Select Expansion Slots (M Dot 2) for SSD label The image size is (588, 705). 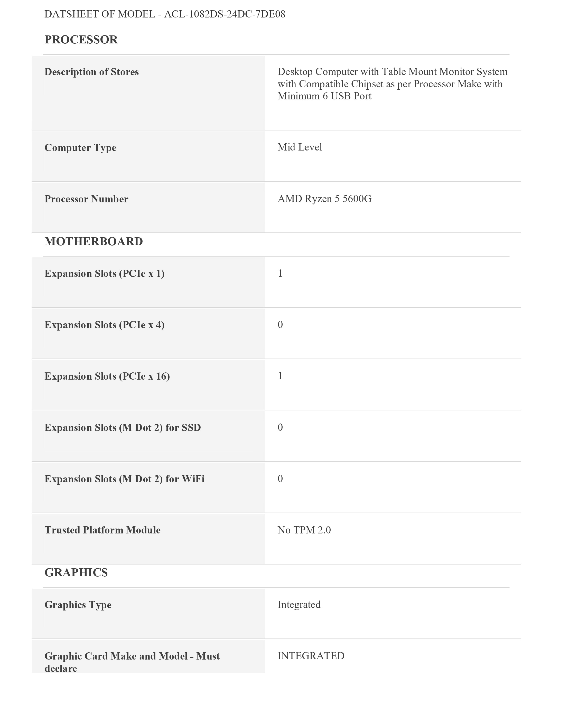[123, 427]
